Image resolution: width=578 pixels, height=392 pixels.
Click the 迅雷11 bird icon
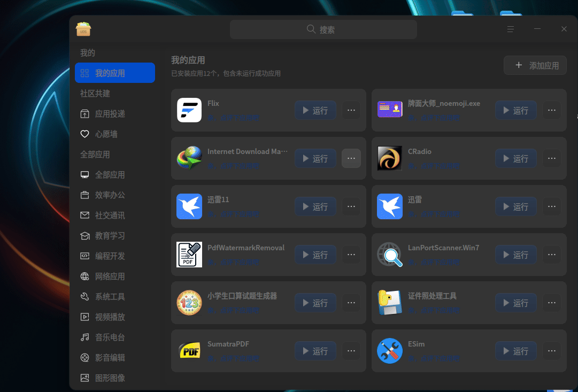coord(189,206)
